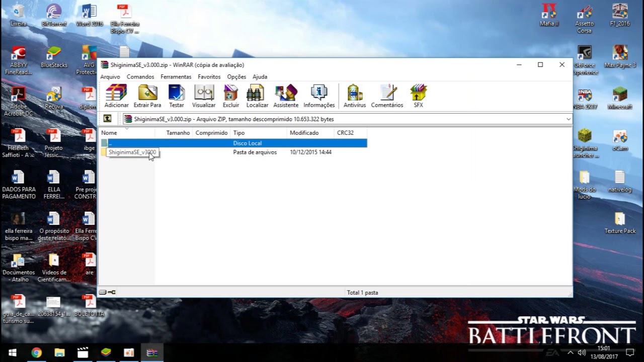Screen dimensions: 644x362
Task: Select the Max Payne 3 desktop icon
Action: tap(620, 57)
